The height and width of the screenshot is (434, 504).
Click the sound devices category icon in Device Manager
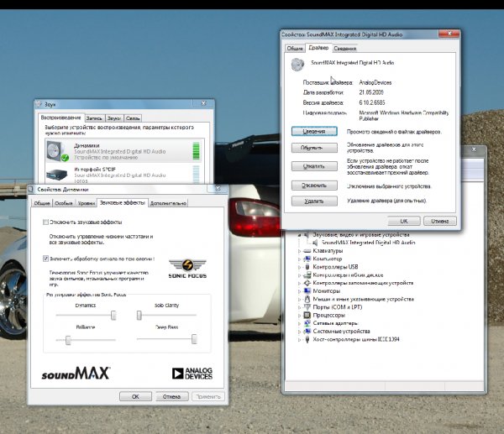307,235
